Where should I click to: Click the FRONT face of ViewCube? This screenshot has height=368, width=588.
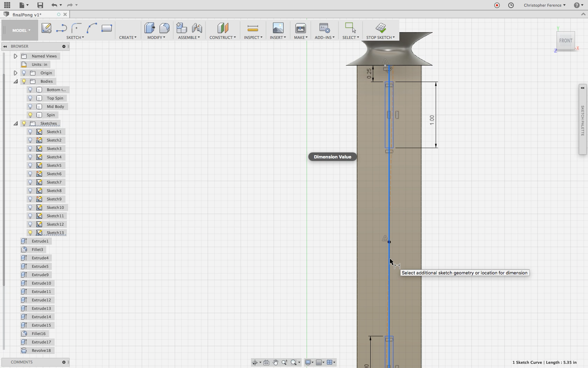[x=566, y=41]
